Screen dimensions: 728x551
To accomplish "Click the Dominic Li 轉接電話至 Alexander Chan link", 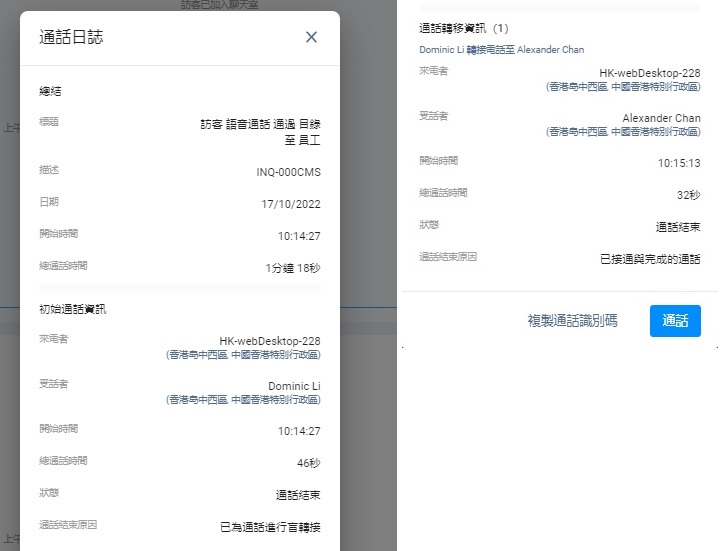I will coord(501,50).
